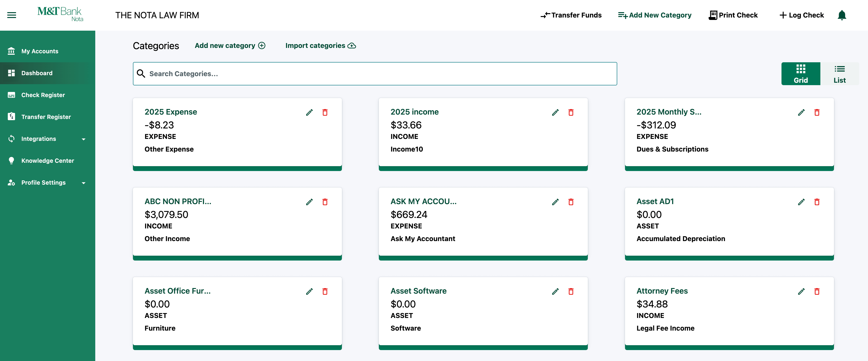The image size is (868, 361).
Task: Switch to List view
Action: (x=839, y=73)
